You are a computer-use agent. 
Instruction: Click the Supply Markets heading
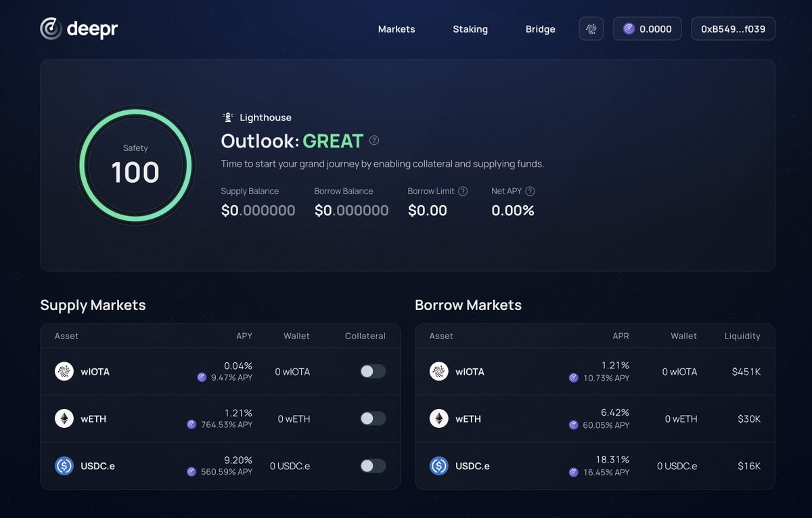coord(93,305)
